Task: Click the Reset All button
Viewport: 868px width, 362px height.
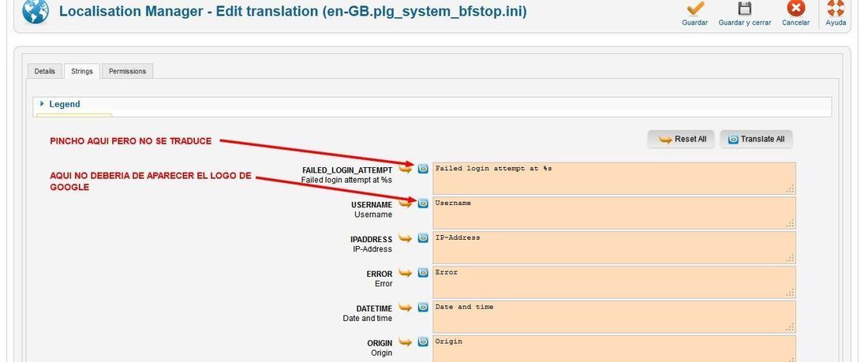Action: (682, 140)
